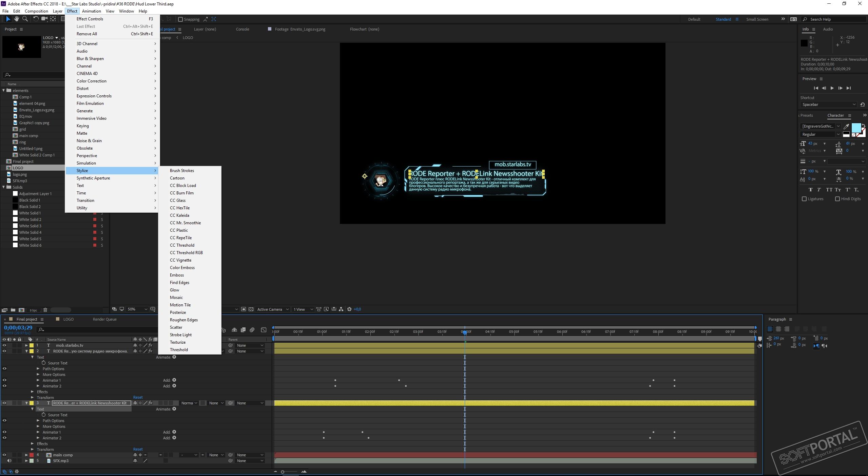The image size is (868, 476).
Task: Click the Faux Italic icon
Action: (819, 190)
